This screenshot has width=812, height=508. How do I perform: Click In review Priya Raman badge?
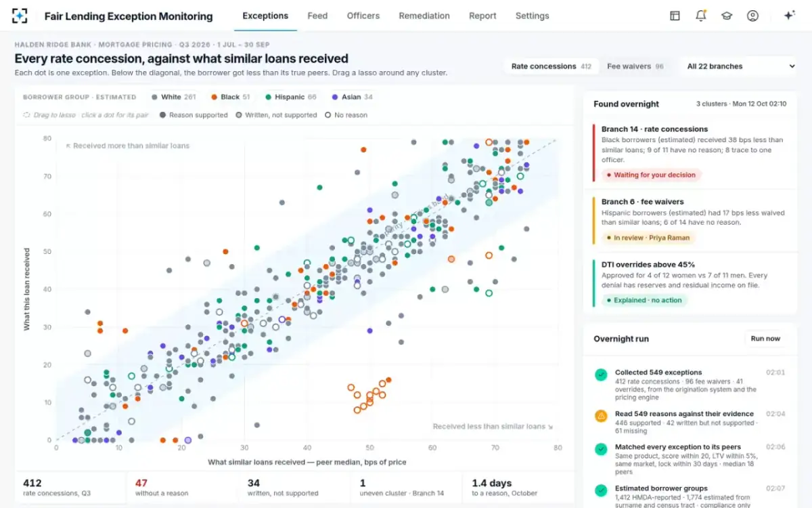coord(649,238)
